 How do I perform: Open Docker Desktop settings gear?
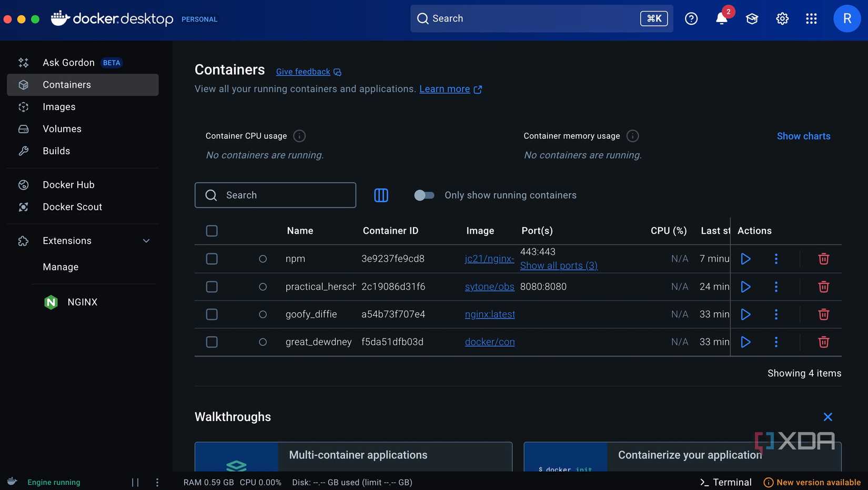pos(782,19)
